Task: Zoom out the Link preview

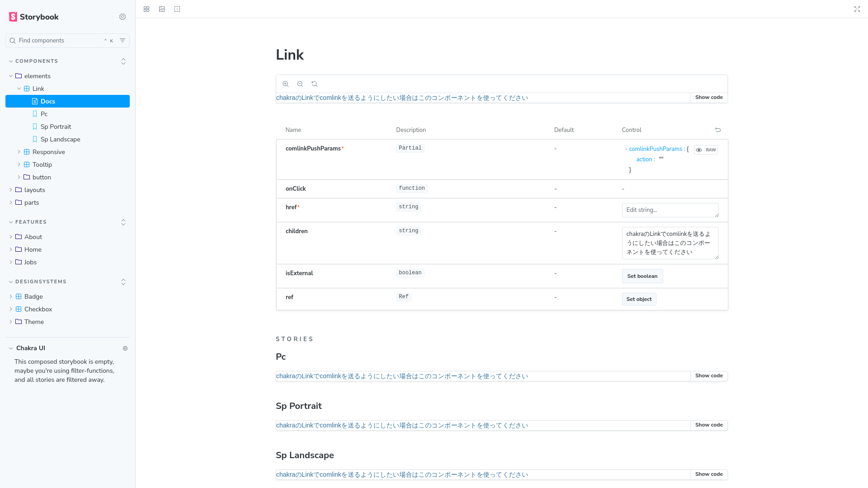Action: 300,84
